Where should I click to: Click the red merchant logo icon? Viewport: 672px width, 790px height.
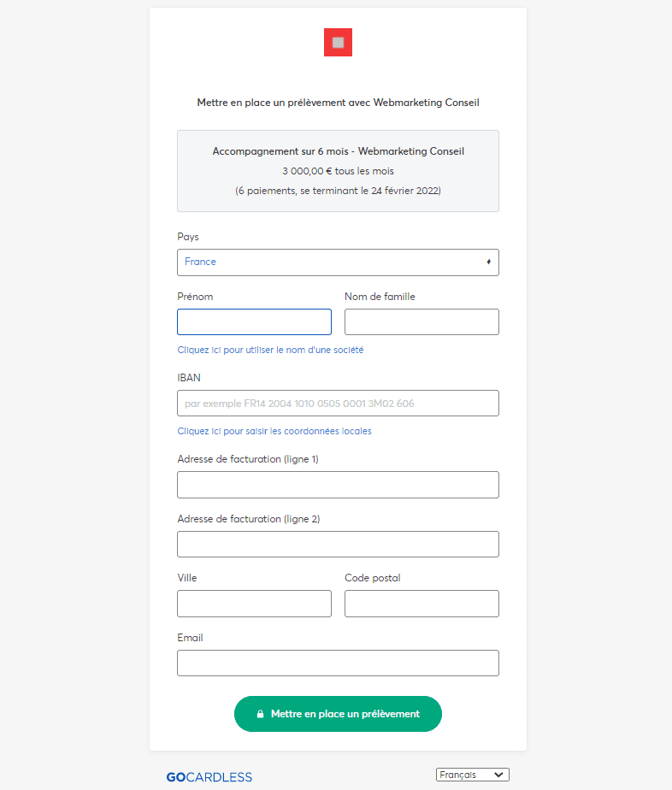[x=338, y=43]
